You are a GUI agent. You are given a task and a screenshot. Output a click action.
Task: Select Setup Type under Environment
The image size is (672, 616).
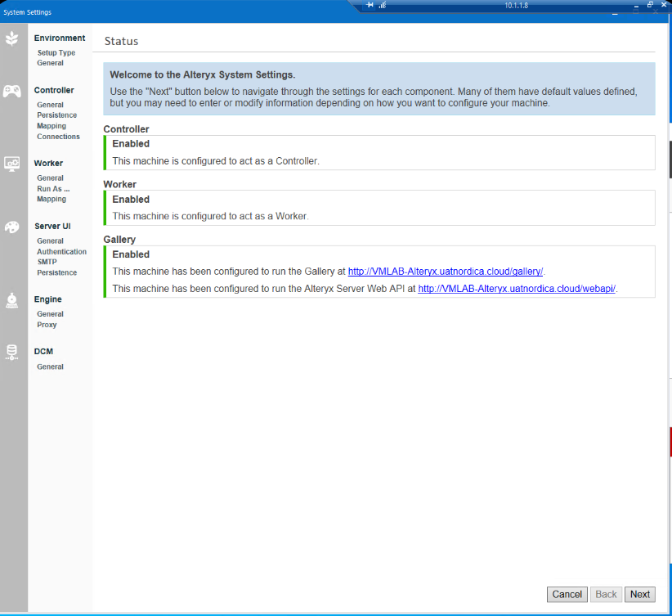[56, 52]
